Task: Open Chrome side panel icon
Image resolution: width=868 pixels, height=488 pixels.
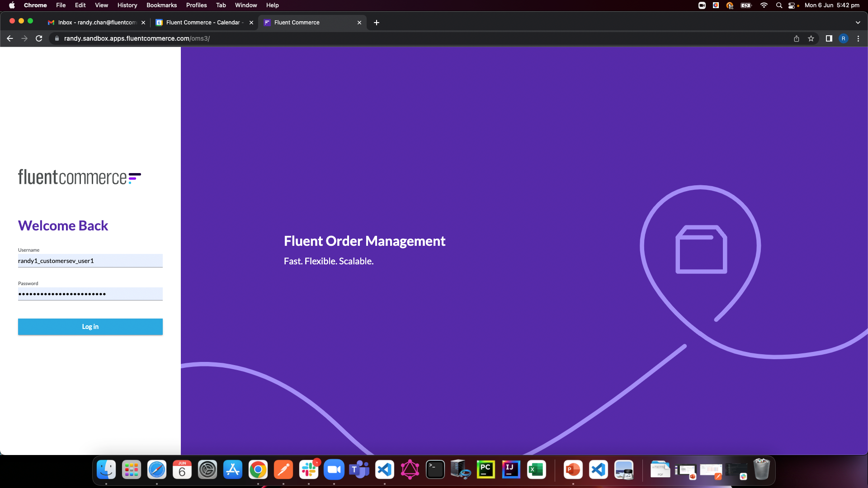Action: 829,38
